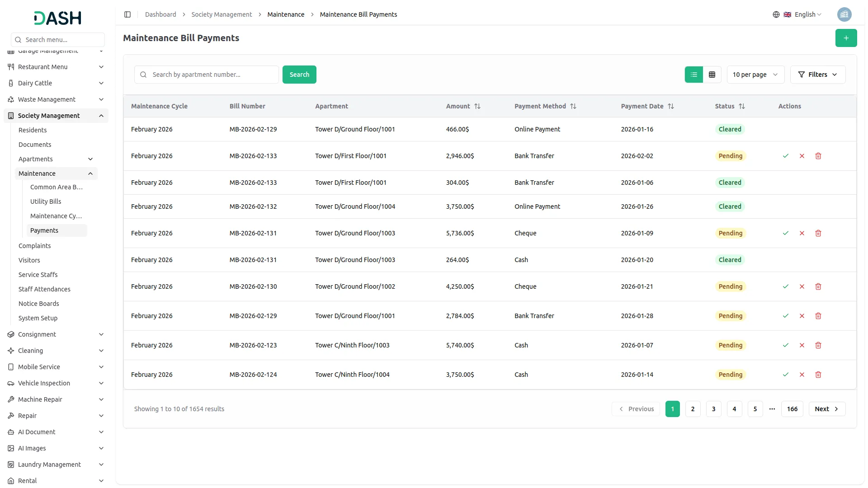The image size is (868, 488).
Task: Open Utility Bills in sidebar
Action: (x=46, y=202)
